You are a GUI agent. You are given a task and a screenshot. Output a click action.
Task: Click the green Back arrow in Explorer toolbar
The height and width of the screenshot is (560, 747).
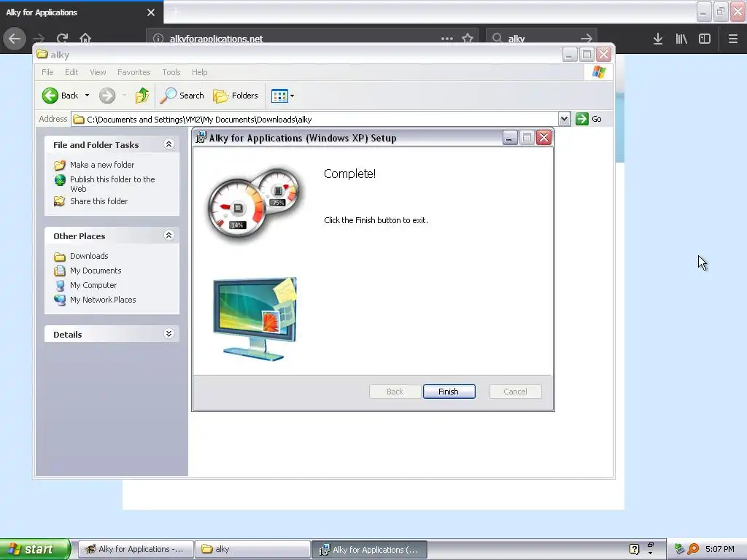click(x=50, y=96)
